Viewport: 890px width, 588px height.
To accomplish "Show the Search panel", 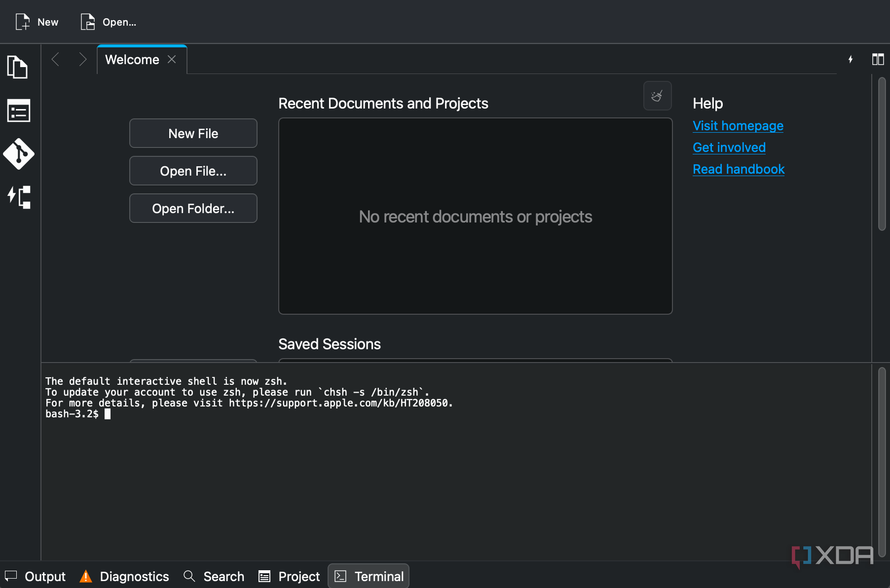I will [x=214, y=576].
